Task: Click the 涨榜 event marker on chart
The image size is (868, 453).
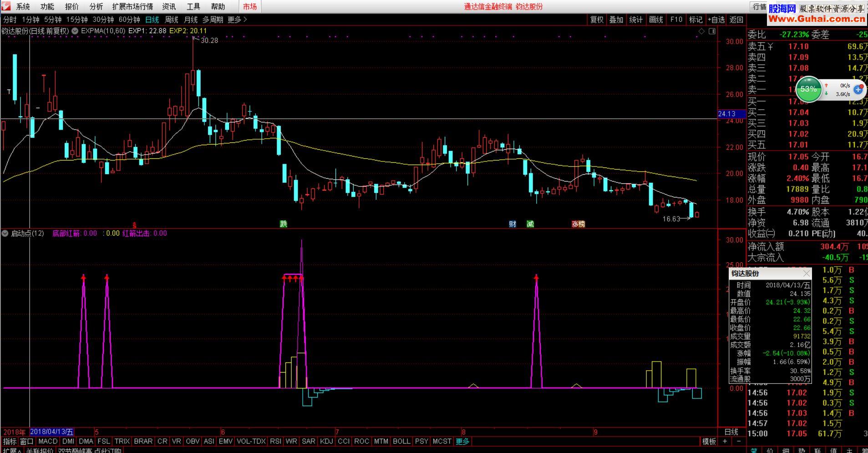Action: tap(578, 224)
